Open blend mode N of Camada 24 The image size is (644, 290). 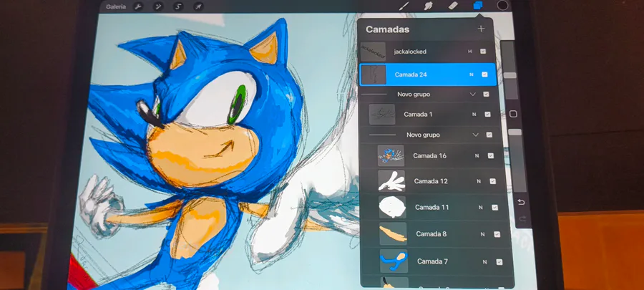tap(472, 74)
